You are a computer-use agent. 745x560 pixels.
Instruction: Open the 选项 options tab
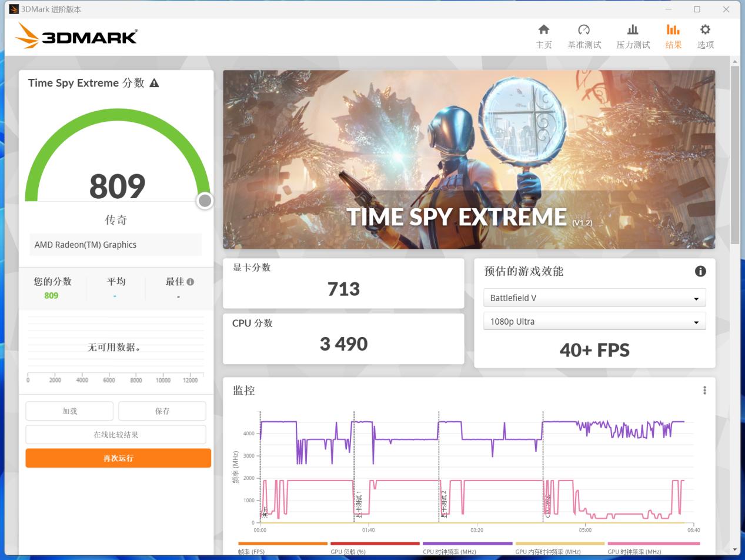tap(705, 36)
